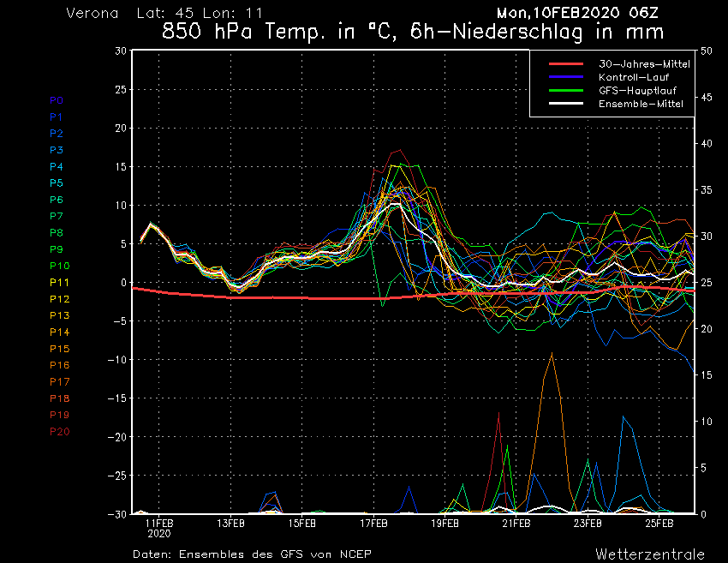The width and height of the screenshot is (728, 563).
Task: Select the P1 ensemble member label
Action: [x=57, y=117]
